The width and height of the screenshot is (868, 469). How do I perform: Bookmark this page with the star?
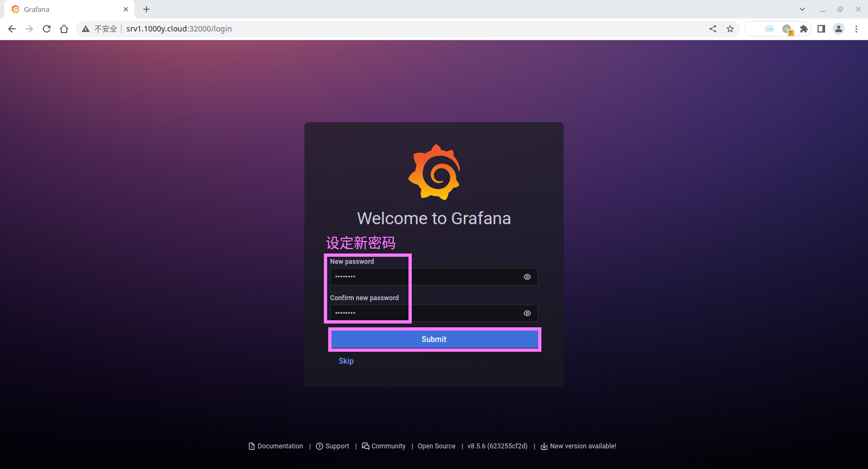(730, 29)
